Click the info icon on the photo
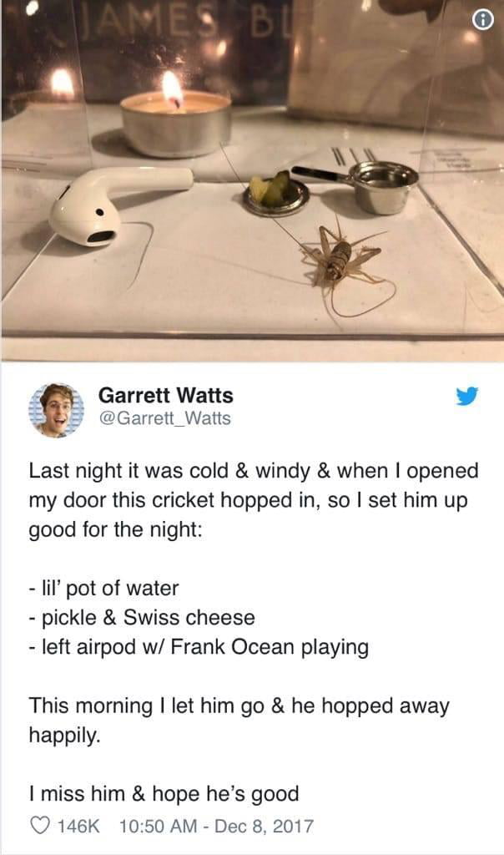The height and width of the screenshot is (855, 504). coord(483,20)
